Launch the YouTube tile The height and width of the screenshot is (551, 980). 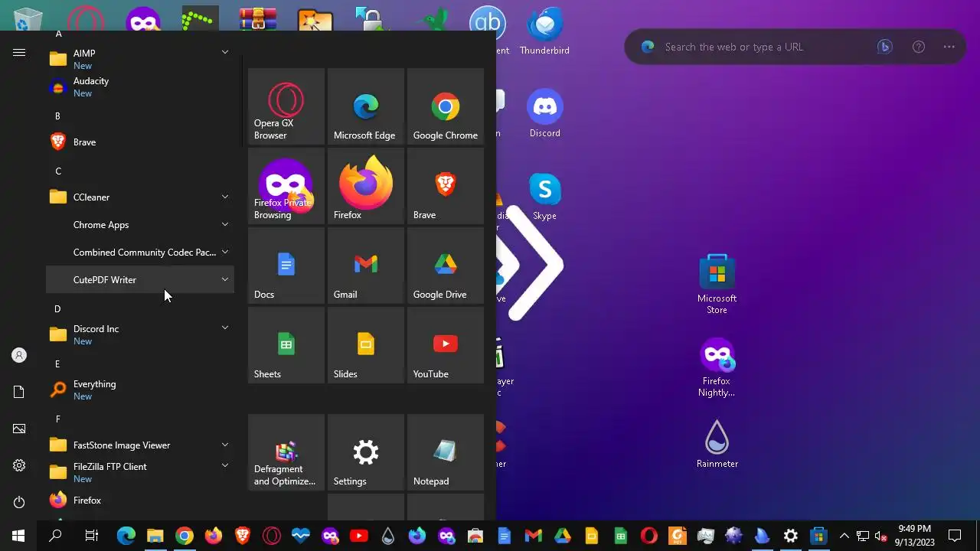point(446,345)
